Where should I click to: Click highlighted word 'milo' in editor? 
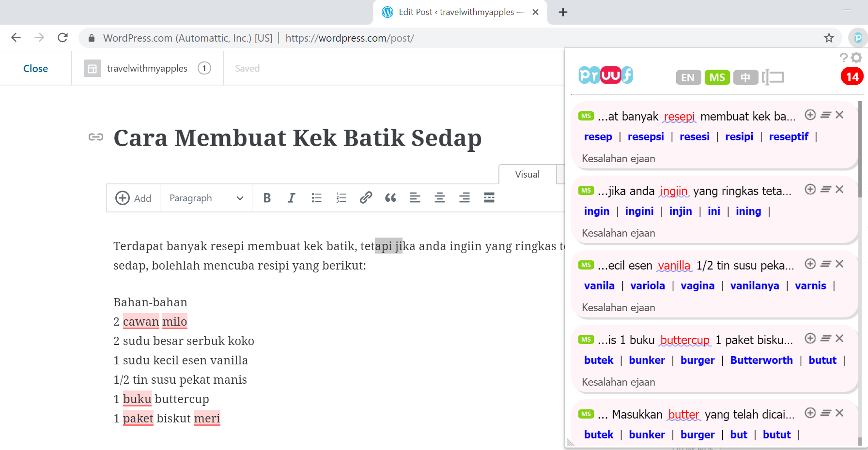[x=174, y=322]
